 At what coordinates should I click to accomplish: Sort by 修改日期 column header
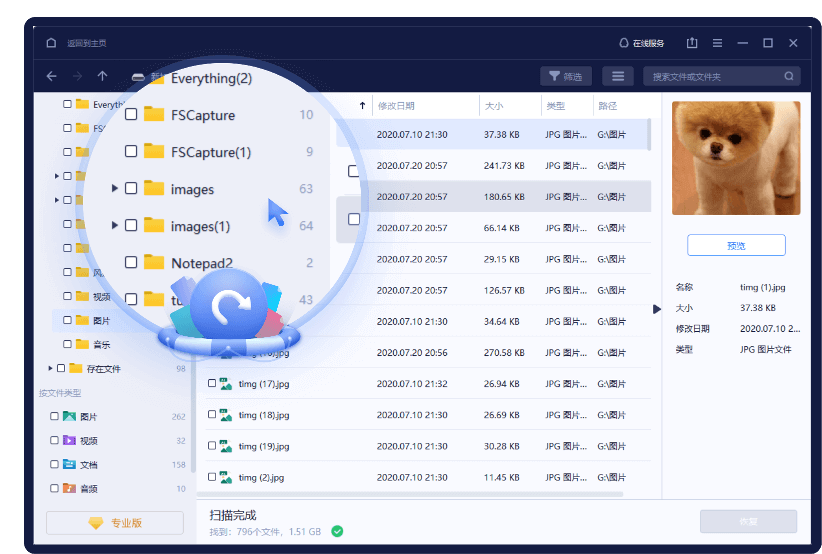click(396, 106)
